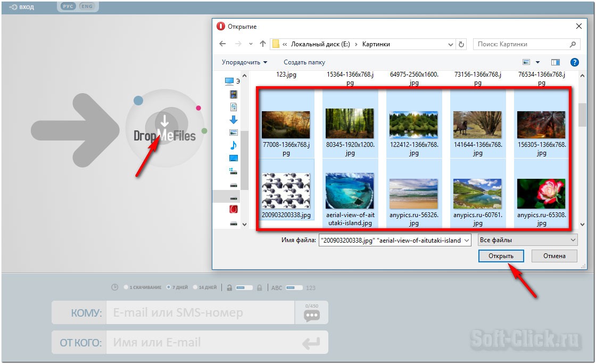Expand Имя файла combo box dropdown
This screenshot has width=596, height=364.
click(x=467, y=240)
